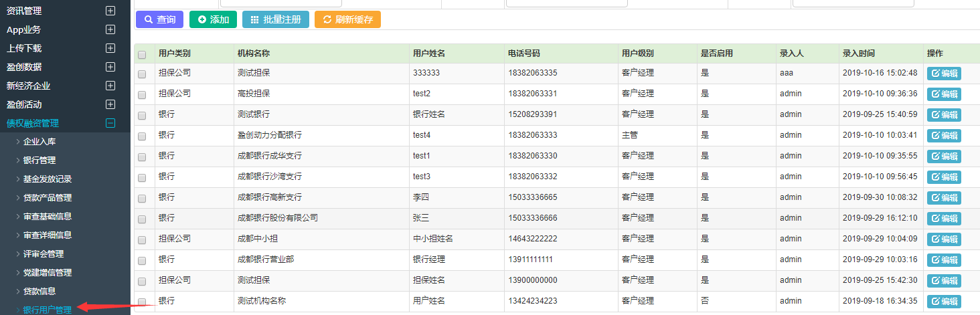Refresh cache with 刷新缓存 button
980x315 pixels.
(347, 19)
